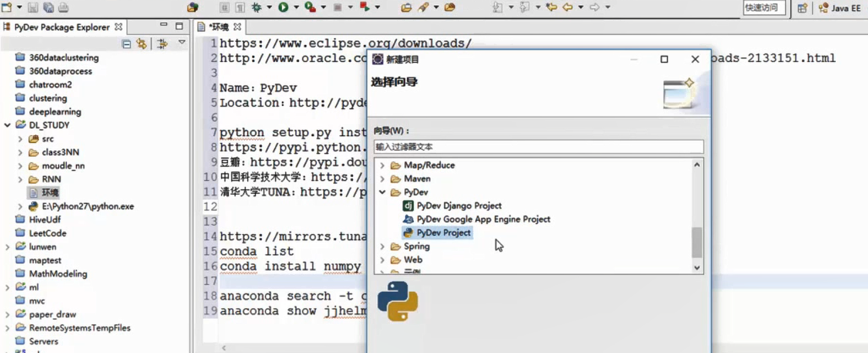
Task: Click wizard list scrollbar down arrow
Action: pyautogui.click(x=697, y=268)
